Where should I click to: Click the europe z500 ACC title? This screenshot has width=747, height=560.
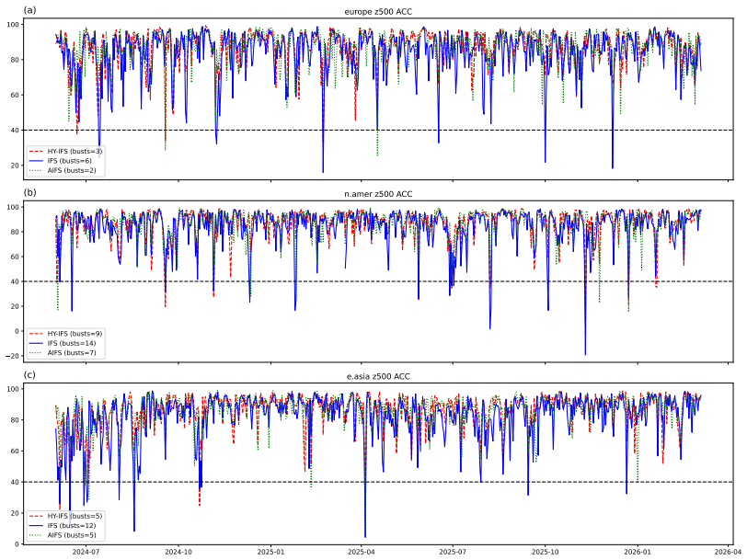[x=378, y=11]
